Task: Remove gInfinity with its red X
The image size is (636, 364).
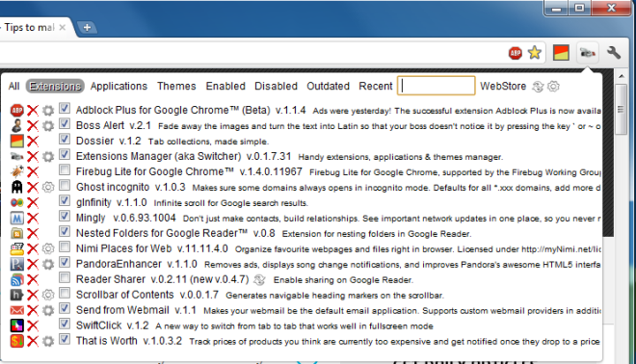Action: tap(33, 202)
